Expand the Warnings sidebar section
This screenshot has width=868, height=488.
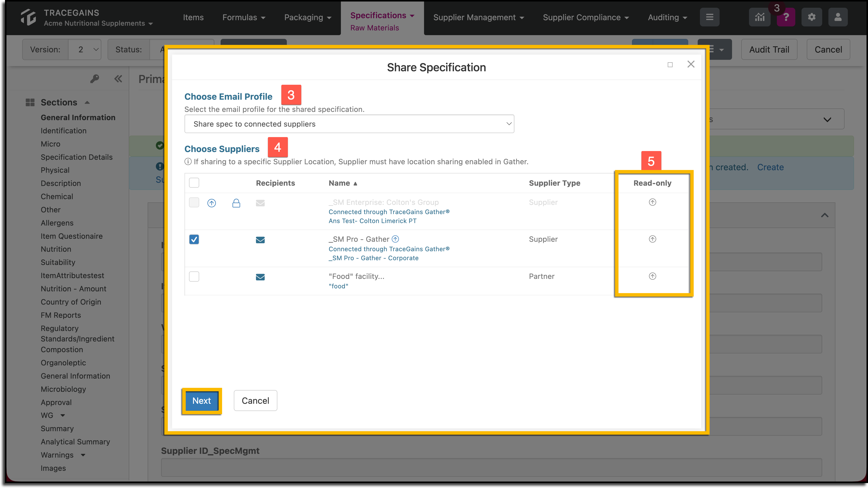(x=83, y=455)
